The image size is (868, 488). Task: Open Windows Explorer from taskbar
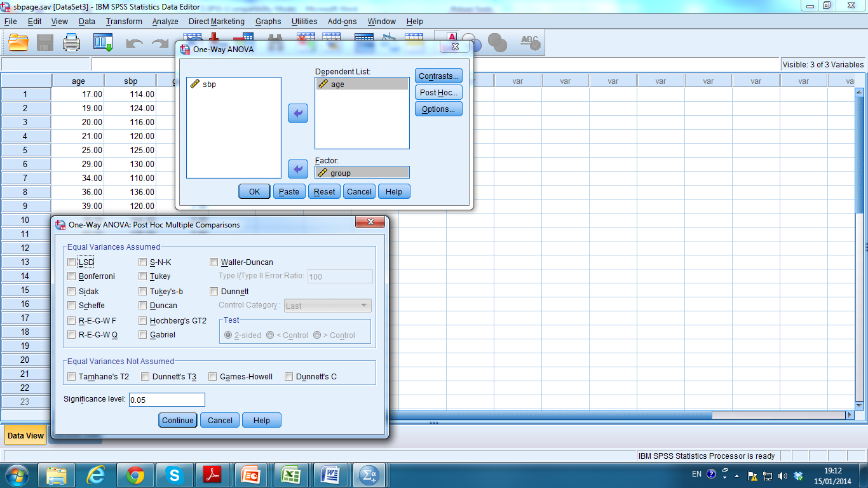click(x=57, y=475)
